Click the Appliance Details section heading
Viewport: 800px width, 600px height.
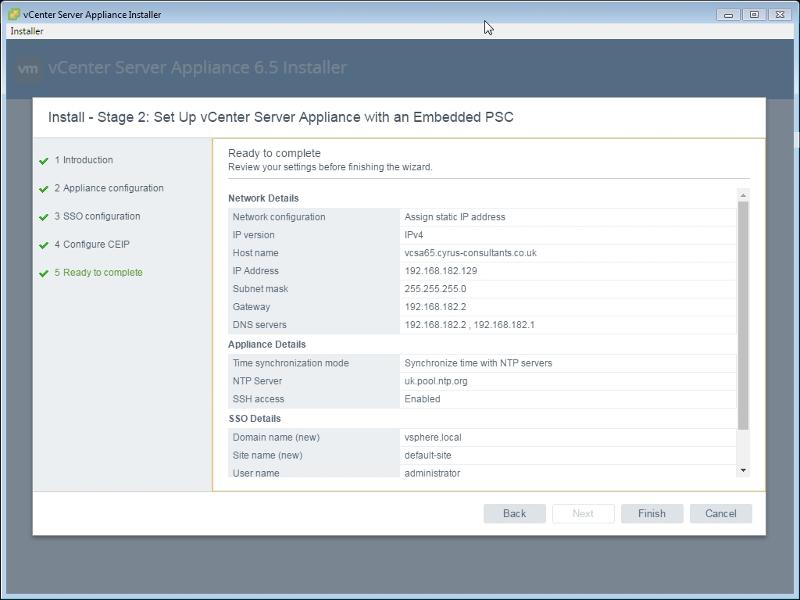pos(267,344)
